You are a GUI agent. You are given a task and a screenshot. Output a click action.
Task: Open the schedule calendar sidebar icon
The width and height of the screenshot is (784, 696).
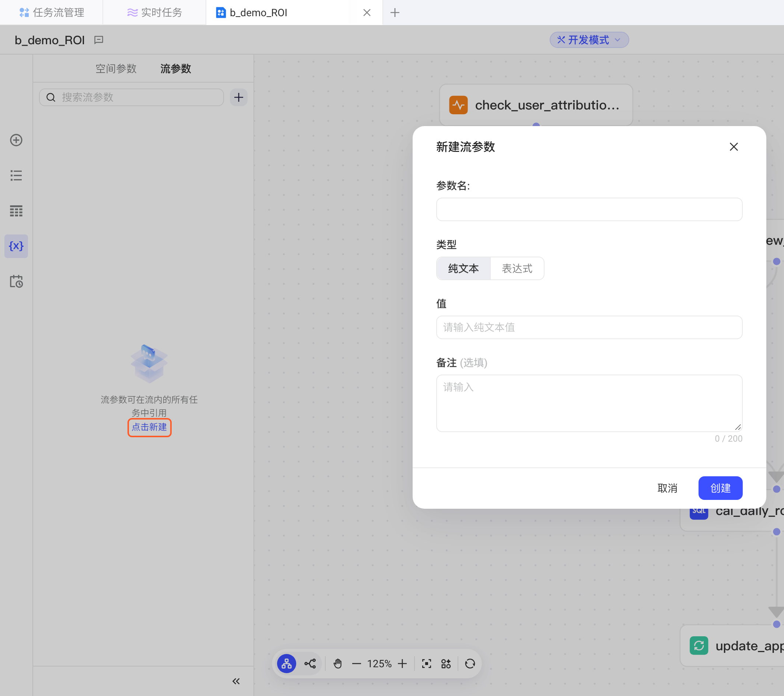click(x=16, y=281)
